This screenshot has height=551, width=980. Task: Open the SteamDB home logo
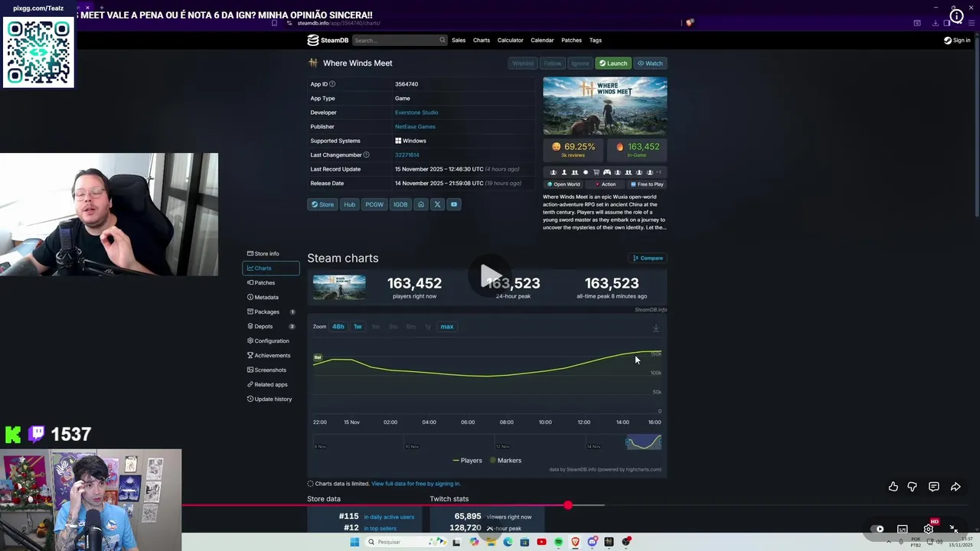[x=328, y=41]
